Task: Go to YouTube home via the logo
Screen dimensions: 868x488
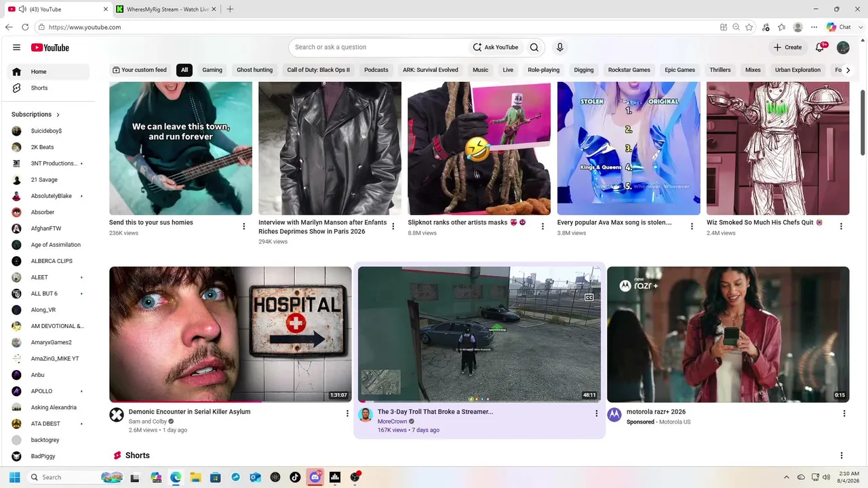Action: (x=50, y=47)
